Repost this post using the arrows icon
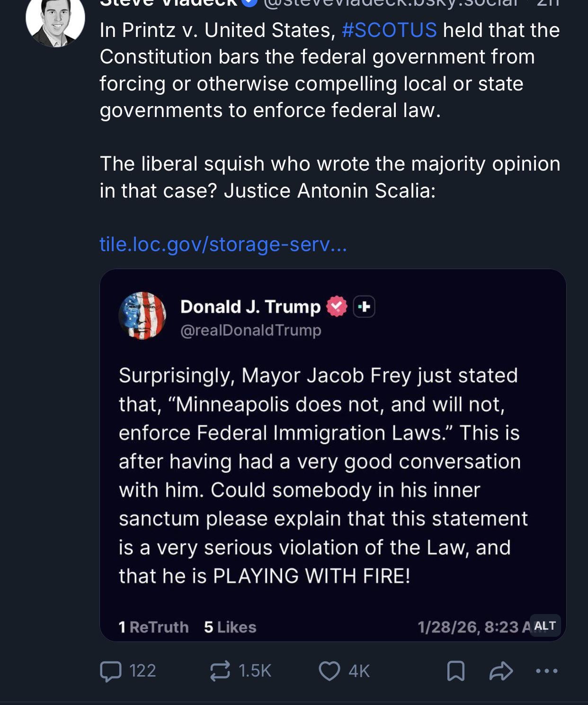 (x=220, y=671)
